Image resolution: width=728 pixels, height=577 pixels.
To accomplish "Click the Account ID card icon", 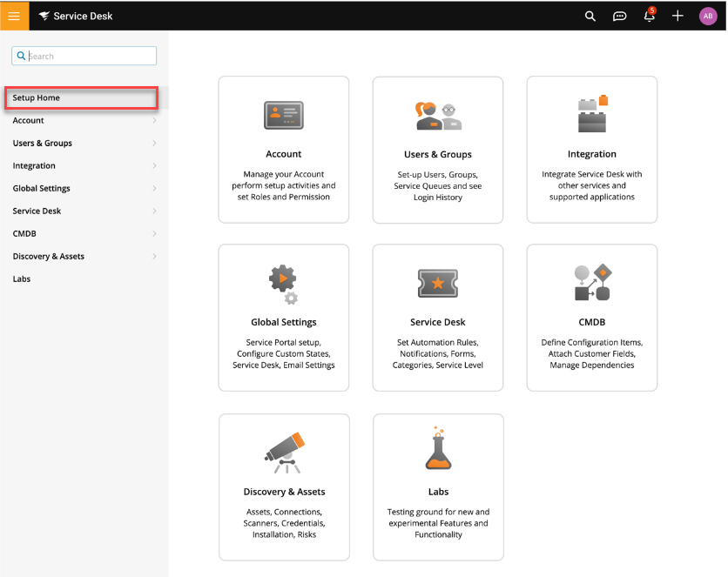I will [284, 115].
